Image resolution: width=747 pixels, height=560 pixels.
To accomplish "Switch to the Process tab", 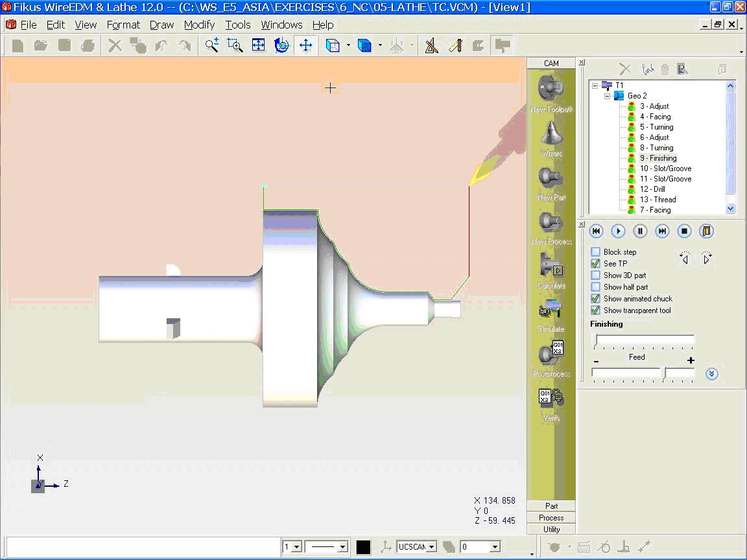I will 551,518.
